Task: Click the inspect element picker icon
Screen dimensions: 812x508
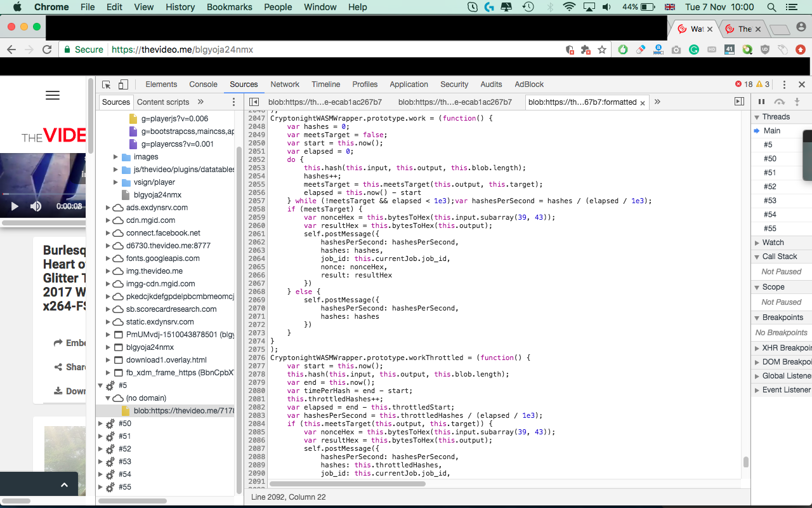Action: (107, 84)
